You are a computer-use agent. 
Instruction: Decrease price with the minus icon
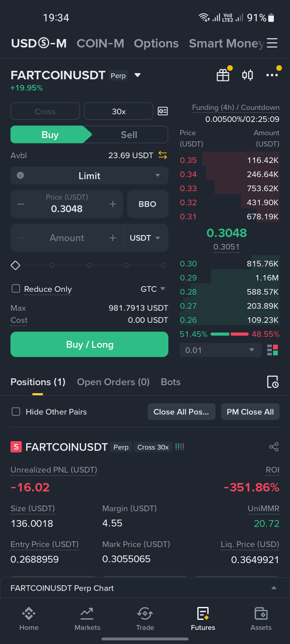click(21, 204)
